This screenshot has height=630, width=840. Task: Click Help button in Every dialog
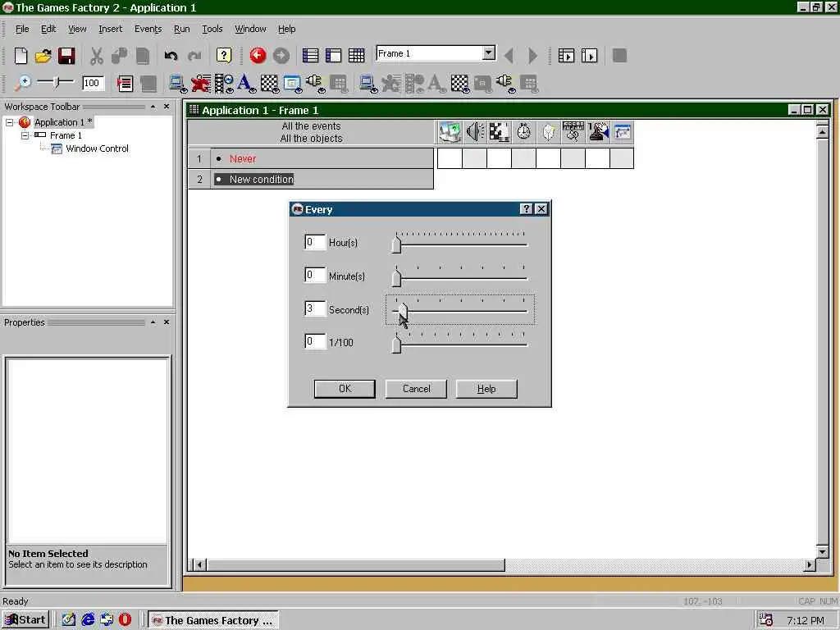pyautogui.click(x=486, y=388)
